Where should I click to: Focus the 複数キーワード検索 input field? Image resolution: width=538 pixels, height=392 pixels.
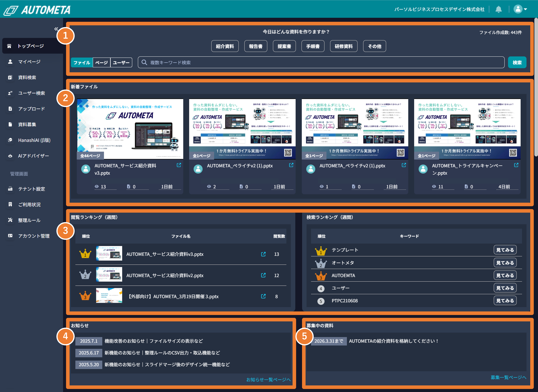(x=321, y=62)
